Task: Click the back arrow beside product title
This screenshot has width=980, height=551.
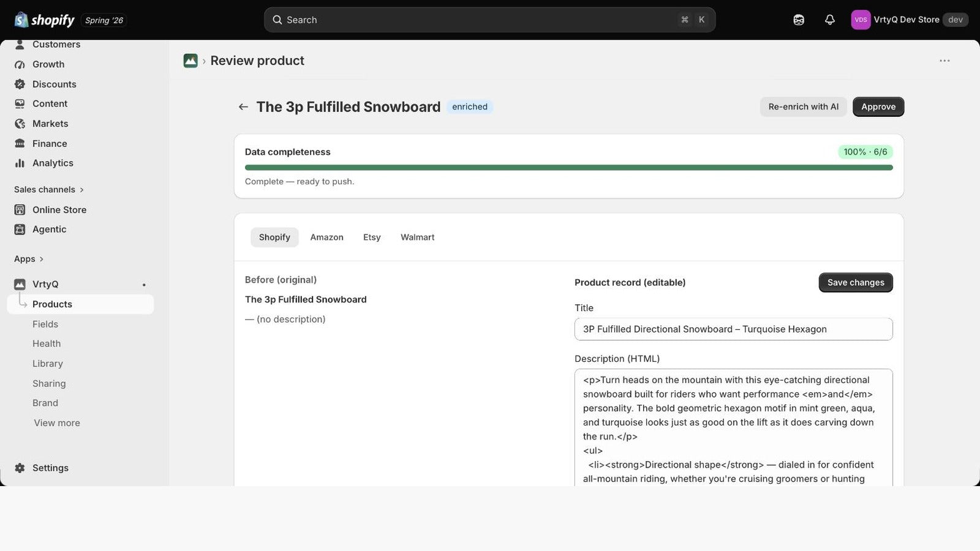Action: (x=243, y=107)
